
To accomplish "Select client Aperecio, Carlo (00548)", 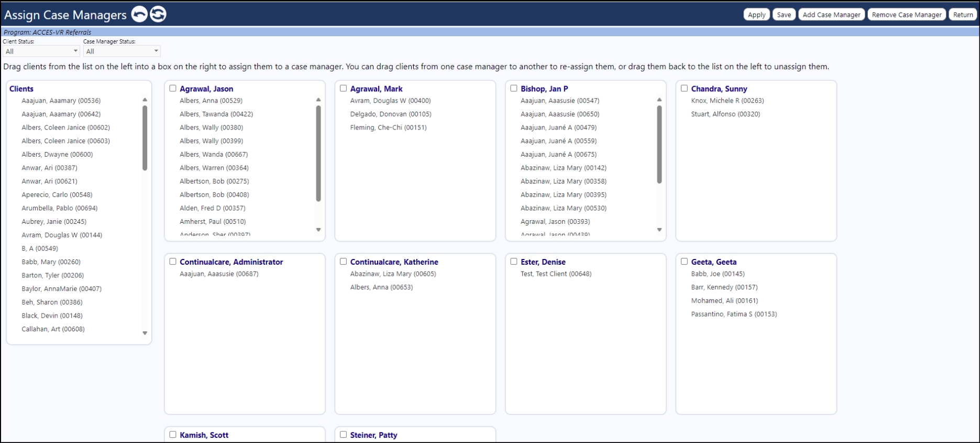I will click(57, 195).
